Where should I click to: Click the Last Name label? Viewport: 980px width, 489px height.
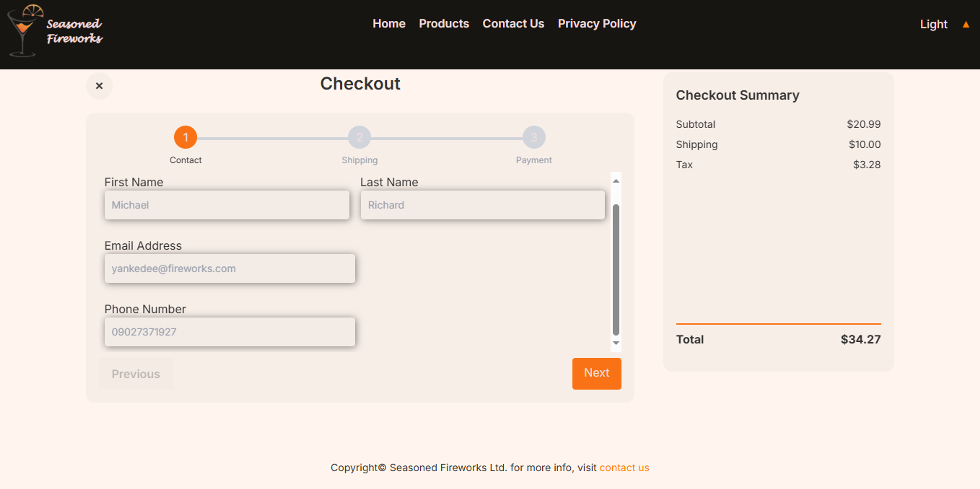(389, 182)
